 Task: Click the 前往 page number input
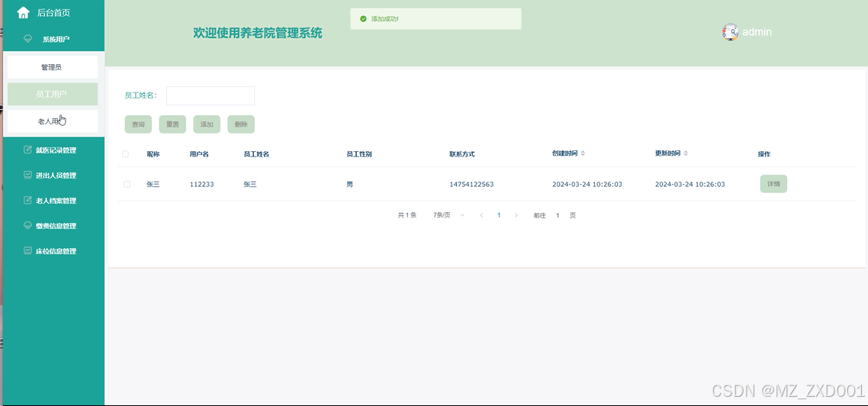tap(558, 215)
